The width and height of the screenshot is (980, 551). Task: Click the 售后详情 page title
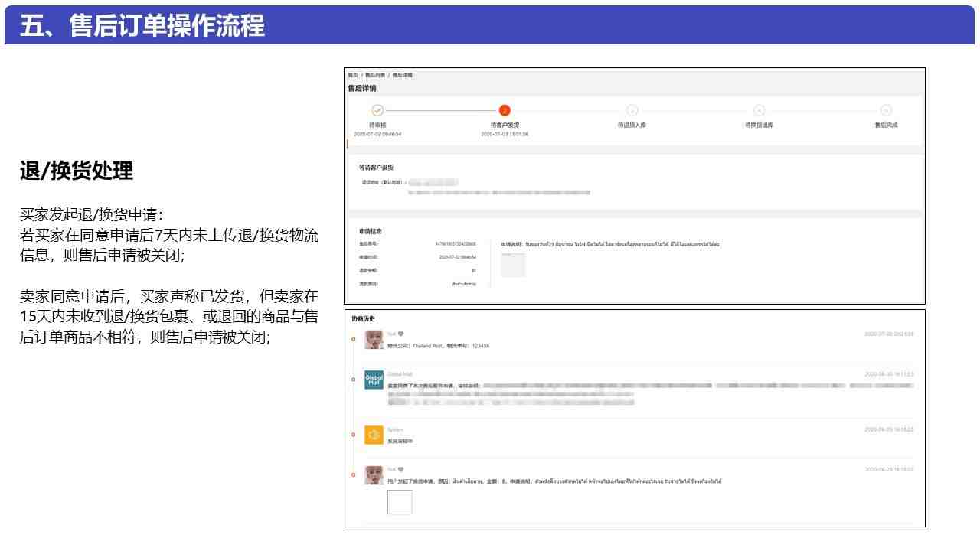pos(362,88)
